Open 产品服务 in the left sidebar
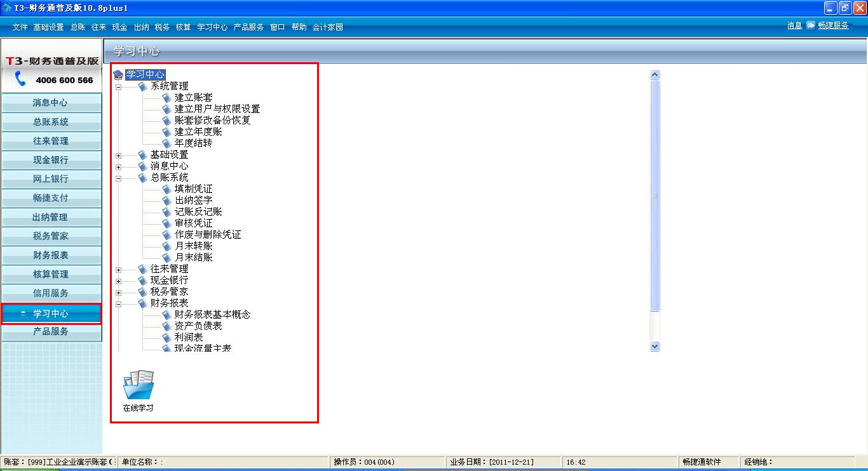This screenshot has width=868, height=471. tap(51, 331)
